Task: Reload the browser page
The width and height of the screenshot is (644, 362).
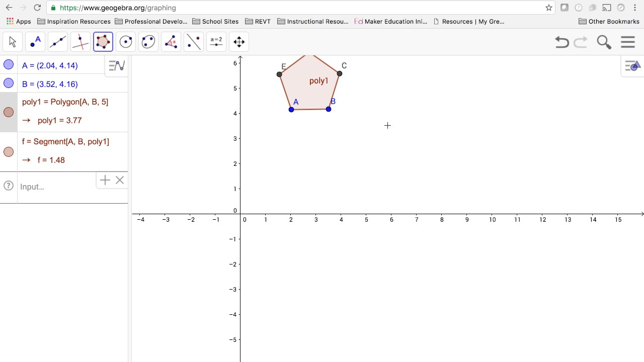Action: click(37, 8)
